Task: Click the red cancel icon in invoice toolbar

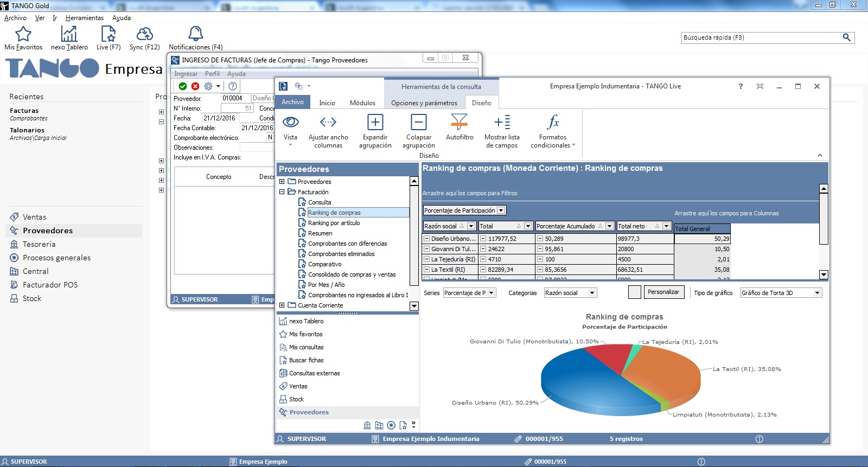Action: 195,86
